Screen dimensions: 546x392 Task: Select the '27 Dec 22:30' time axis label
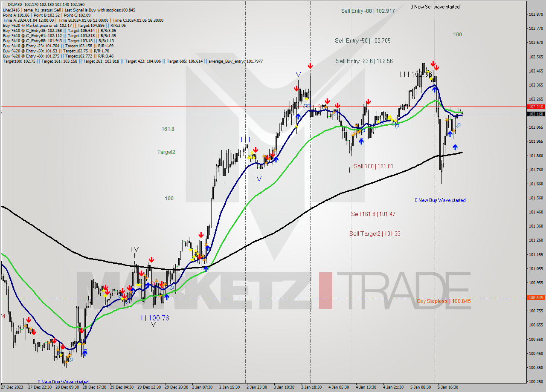[40, 387]
